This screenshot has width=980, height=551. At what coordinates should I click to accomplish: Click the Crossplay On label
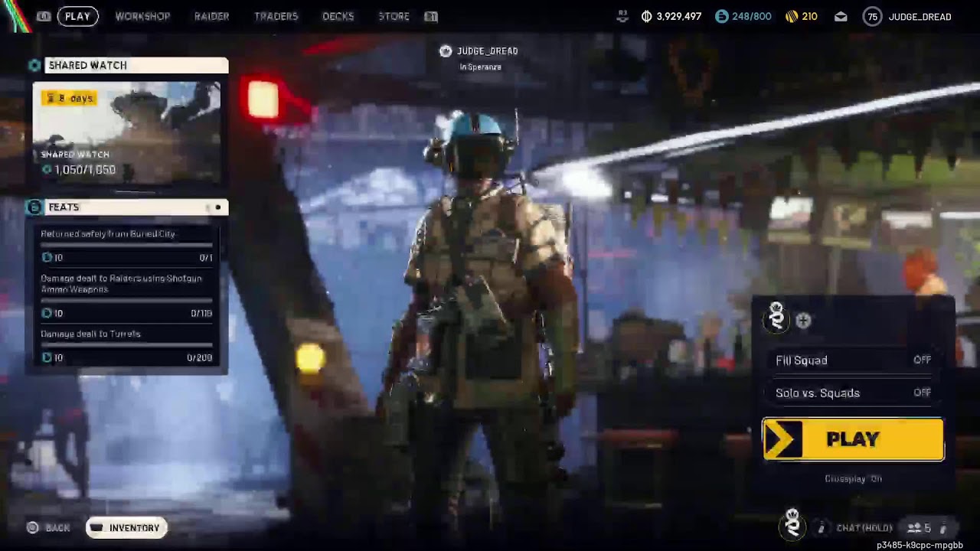click(853, 479)
